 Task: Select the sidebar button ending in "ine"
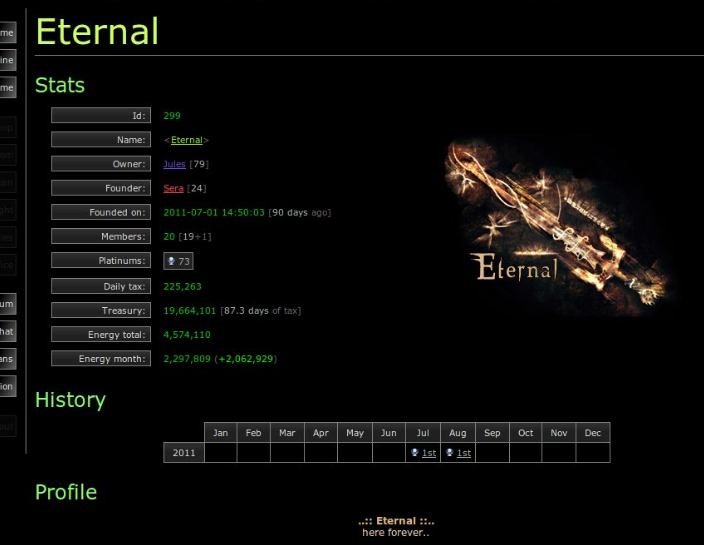coord(7,61)
